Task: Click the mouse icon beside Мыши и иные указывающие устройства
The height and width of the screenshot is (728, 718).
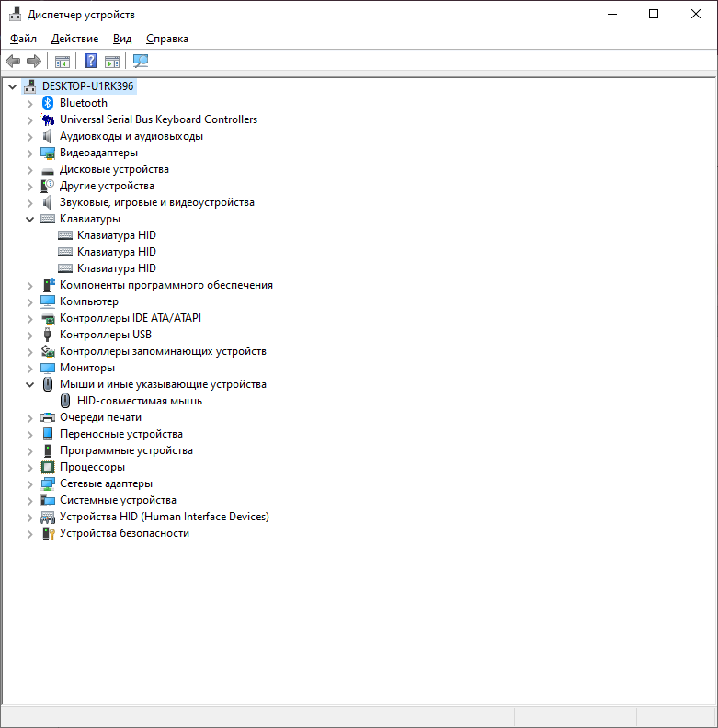Action: [x=48, y=384]
